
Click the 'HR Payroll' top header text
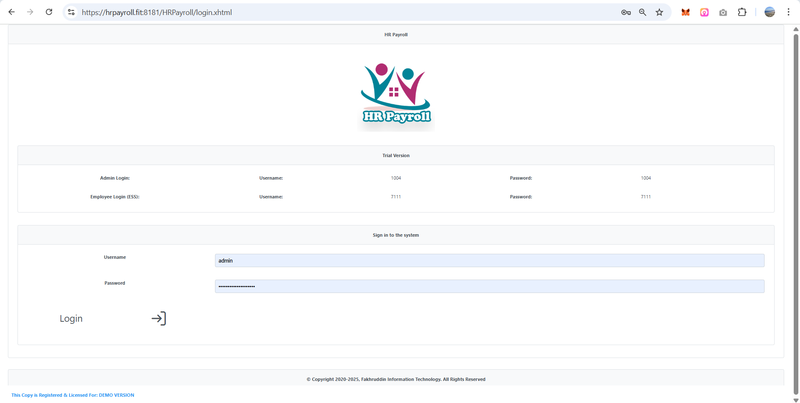pyautogui.click(x=396, y=35)
